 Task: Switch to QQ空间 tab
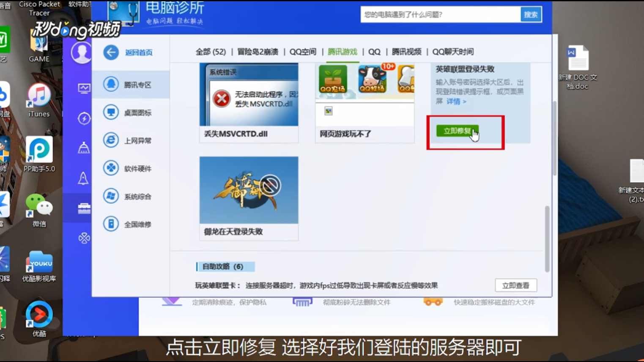(303, 52)
